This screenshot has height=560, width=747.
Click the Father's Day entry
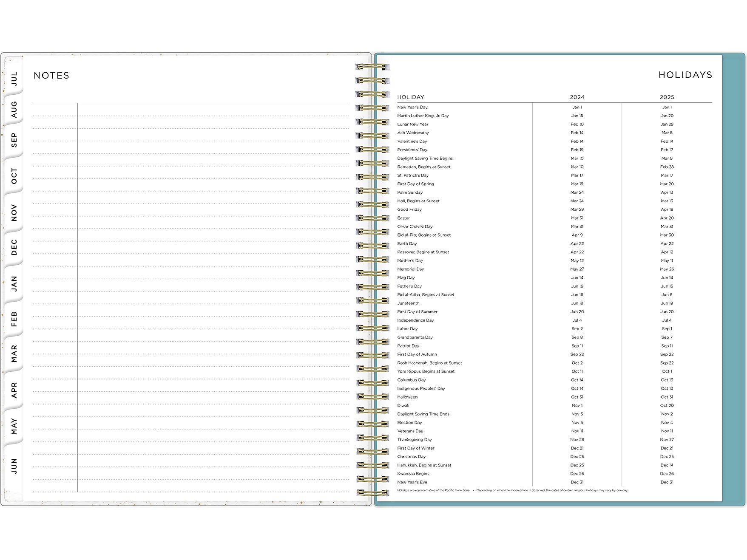pyautogui.click(x=409, y=286)
